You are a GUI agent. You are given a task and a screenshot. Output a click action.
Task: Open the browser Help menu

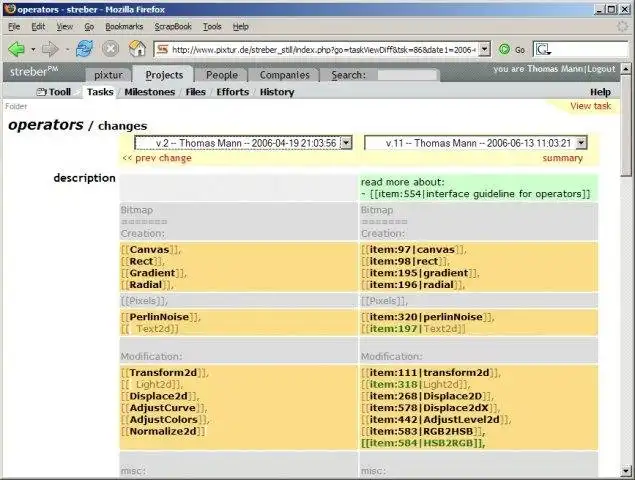coord(241,27)
